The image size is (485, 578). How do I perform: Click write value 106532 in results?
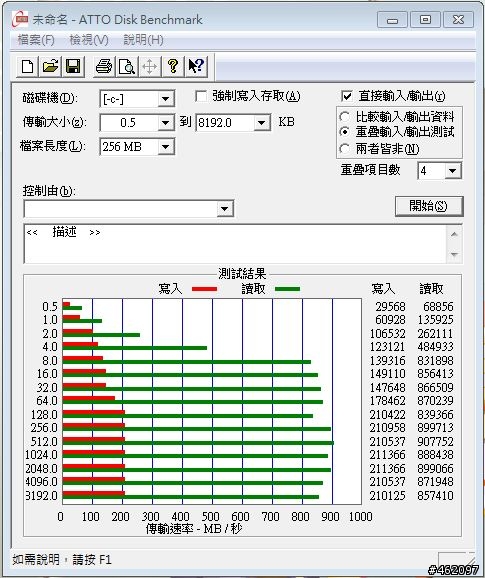[387, 334]
